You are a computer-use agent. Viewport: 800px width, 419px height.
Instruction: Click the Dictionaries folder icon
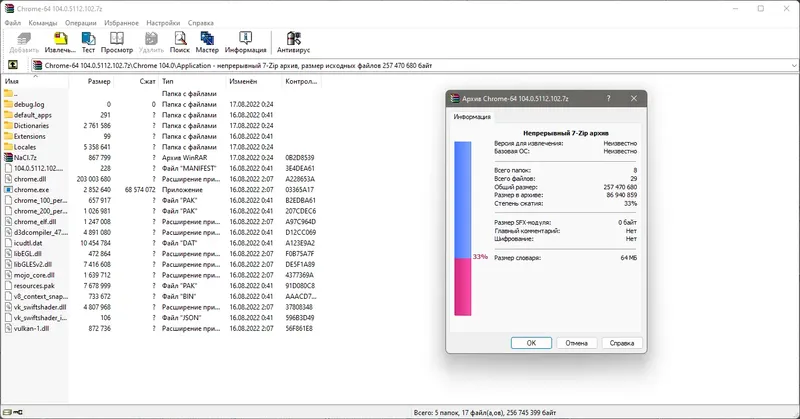(8, 126)
